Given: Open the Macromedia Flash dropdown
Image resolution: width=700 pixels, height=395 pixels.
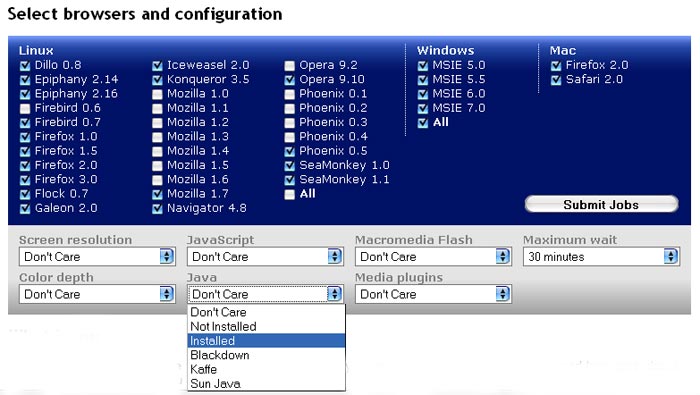Looking at the screenshot, I should click(433, 257).
